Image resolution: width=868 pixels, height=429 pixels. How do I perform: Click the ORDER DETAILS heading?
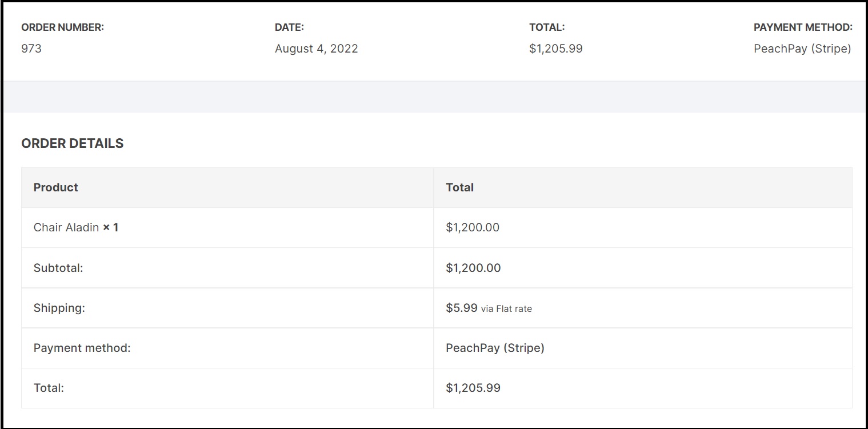tap(73, 143)
